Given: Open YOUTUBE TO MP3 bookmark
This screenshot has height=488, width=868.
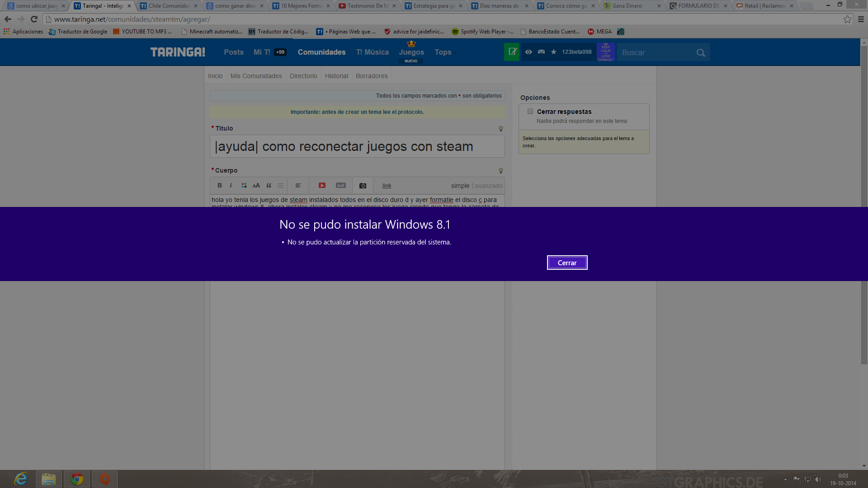Looking at the screenshot, I should tap(142, 32).
